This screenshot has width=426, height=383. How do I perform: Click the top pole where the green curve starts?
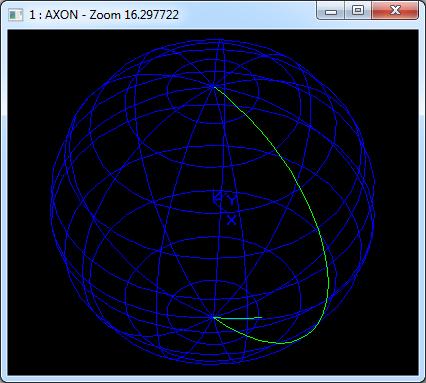pos(214,86)
